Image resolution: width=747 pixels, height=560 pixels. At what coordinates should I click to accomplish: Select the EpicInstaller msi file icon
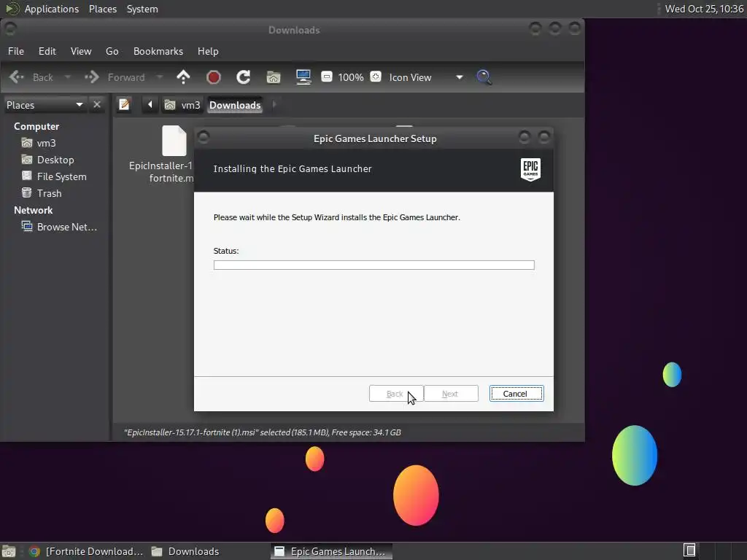[174, 141]
